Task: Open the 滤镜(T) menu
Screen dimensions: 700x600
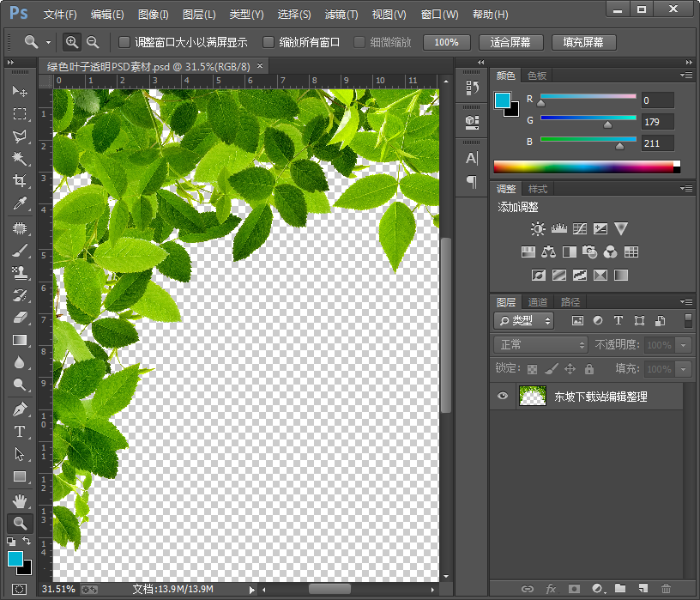Action: point(341,15)
